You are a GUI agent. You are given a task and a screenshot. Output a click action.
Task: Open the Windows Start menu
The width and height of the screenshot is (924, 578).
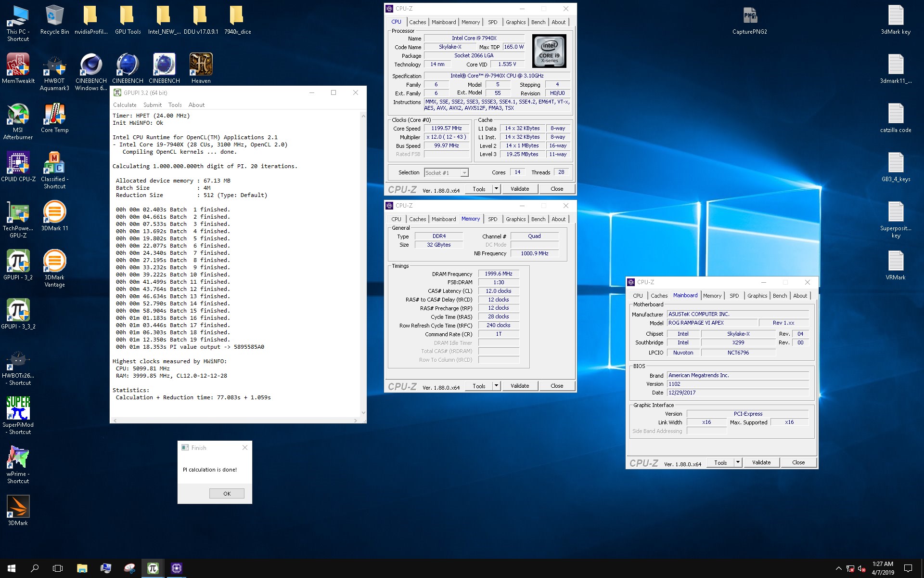point(12,568)
